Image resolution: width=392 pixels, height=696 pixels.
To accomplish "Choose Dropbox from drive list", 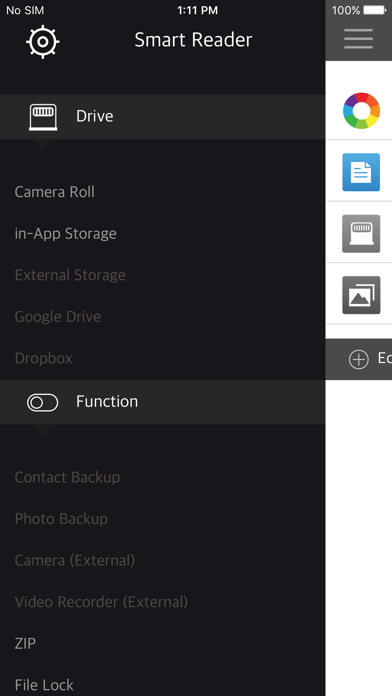I will (x=44, y=358).
